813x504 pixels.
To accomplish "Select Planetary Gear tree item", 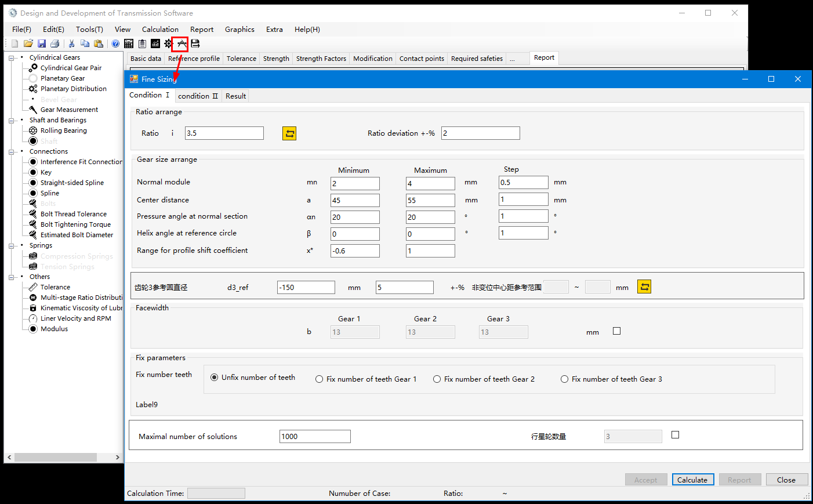I will pos(63,78).
